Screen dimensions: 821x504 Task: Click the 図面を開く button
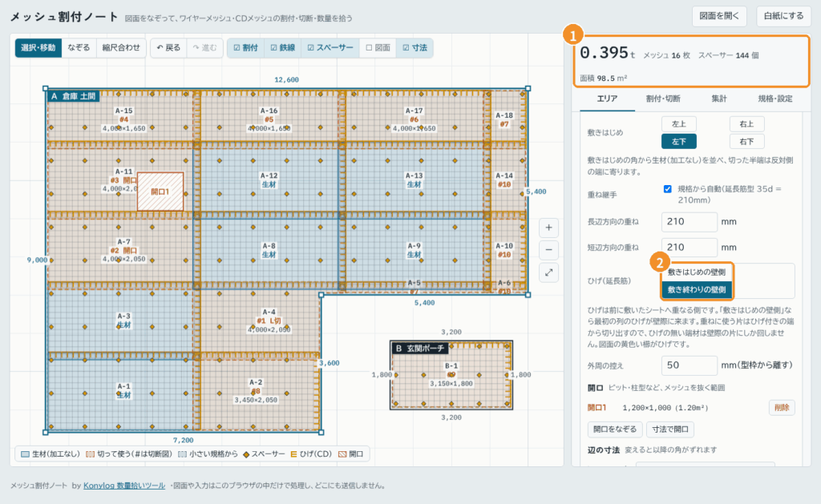pos(719,16)
